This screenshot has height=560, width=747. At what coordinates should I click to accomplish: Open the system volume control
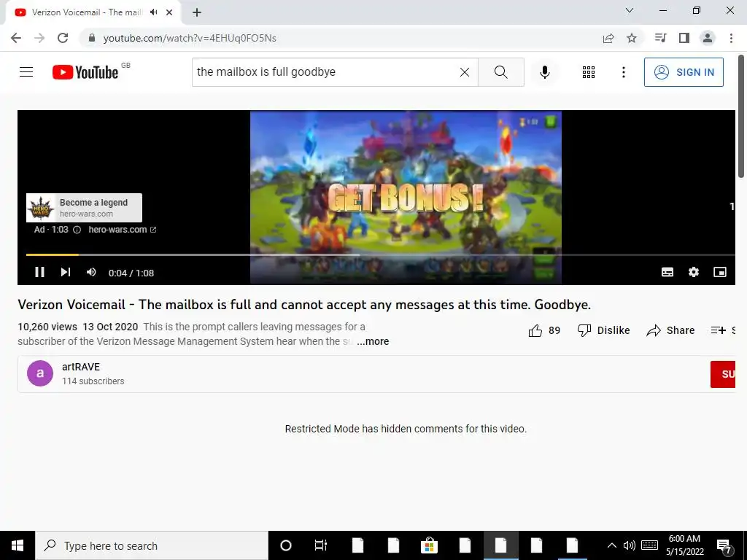[630, 545]
